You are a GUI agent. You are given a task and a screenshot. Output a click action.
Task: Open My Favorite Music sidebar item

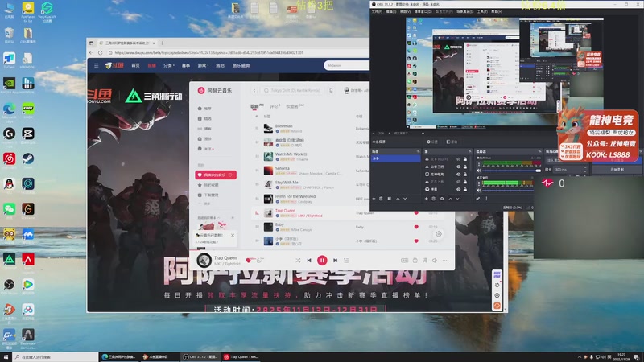pyautogui.click(x=216, y=175)
